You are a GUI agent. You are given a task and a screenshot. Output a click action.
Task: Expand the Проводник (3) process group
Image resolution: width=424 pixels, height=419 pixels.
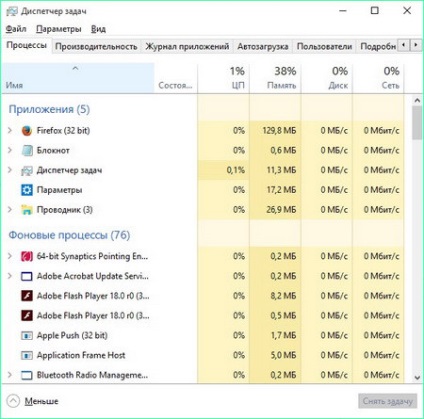(x=10, y=210)
